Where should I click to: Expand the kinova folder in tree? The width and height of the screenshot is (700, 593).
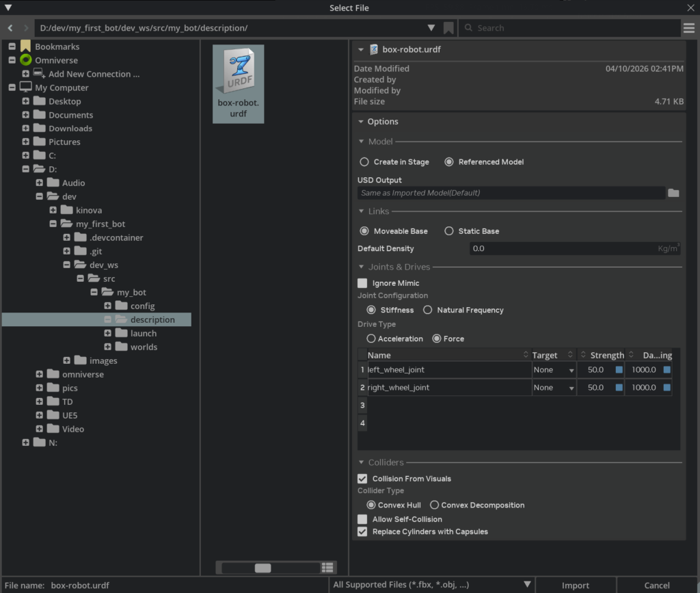pyautogui.click(x=53, y=210)
